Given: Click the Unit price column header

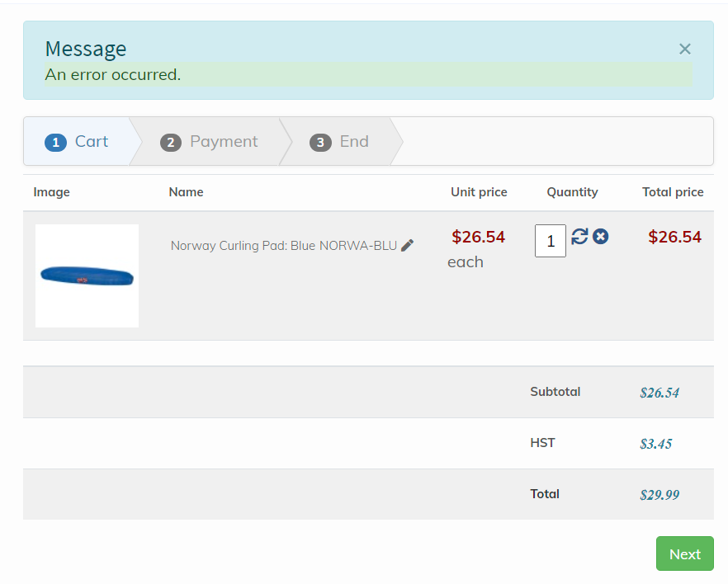Looking at the screenshot, I should coord(479,192).
